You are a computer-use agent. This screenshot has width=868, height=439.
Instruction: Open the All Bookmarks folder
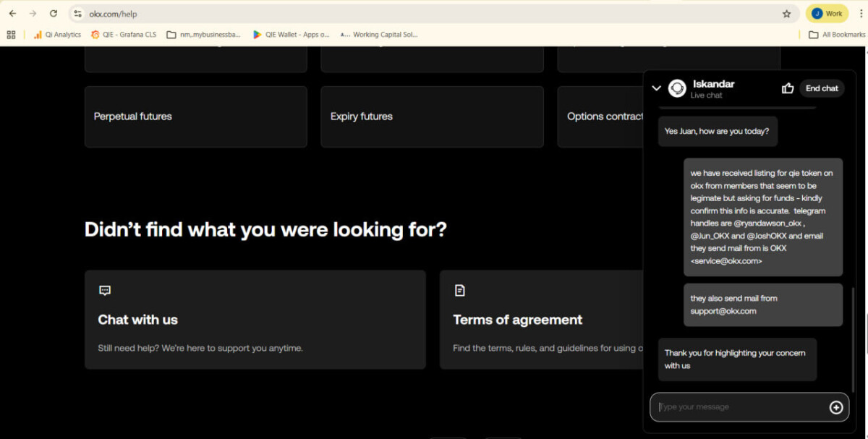pos(836,34)
